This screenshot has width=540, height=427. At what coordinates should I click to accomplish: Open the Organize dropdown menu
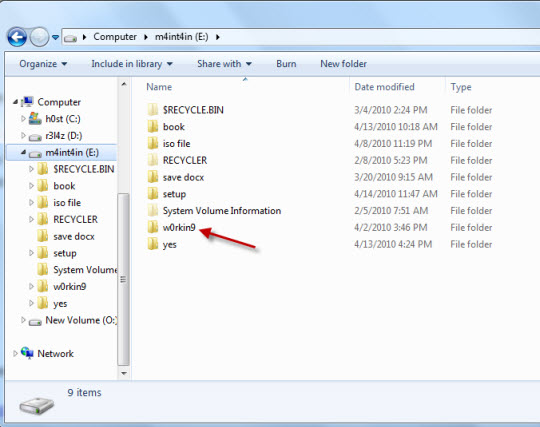[43, 64]
